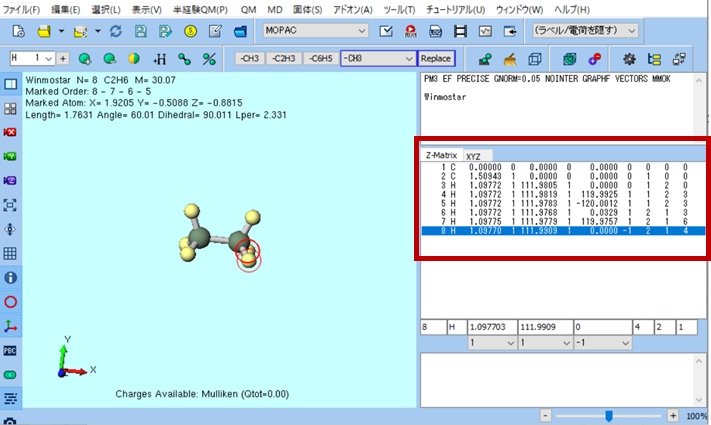Click the settings gear icon in toolbar
This screenshot has height=425, width=711.
pos(630,59)
